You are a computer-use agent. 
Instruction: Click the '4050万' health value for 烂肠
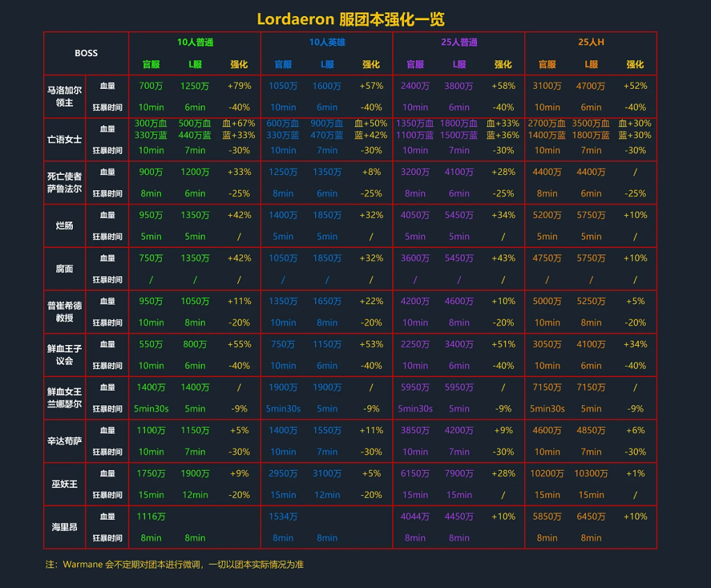tap(415, 215)
